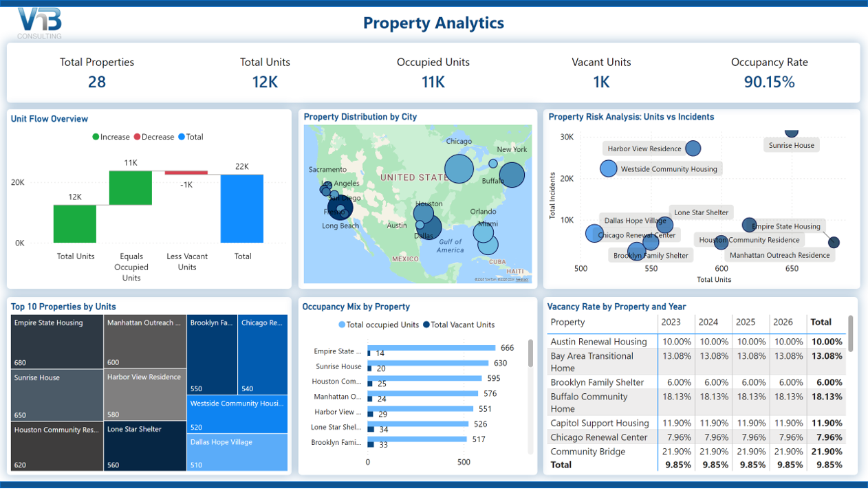Click the Sunrise House occupied bar 630
This screenshot has width=868, height=495.
(428, 363)
